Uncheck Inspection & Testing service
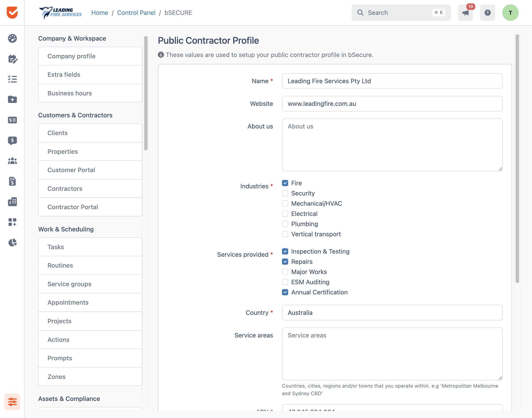The image size is (532, 418). [285, 251]
